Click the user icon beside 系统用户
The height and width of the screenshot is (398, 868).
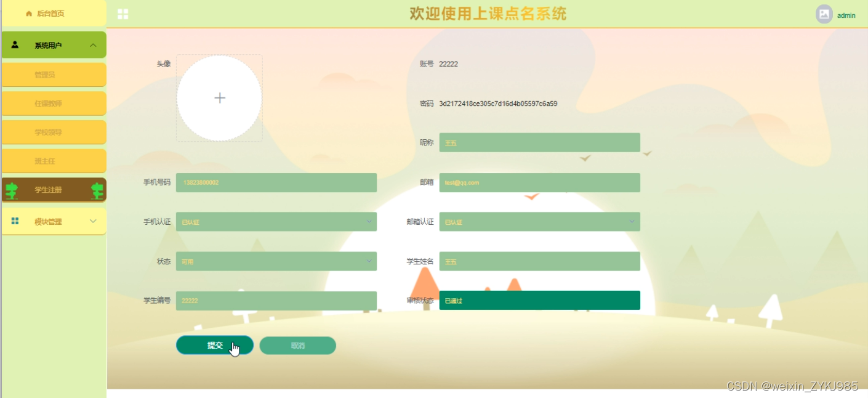coord(15,45)
